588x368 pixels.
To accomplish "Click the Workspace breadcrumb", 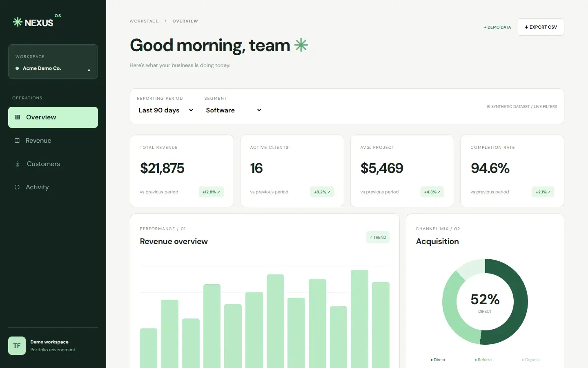I will pos(144,21).
